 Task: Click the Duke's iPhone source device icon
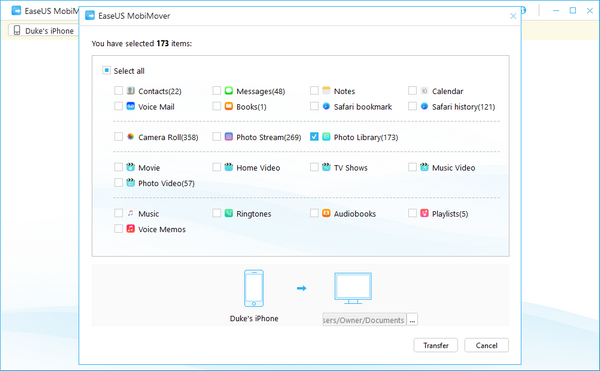pos(254,288)
